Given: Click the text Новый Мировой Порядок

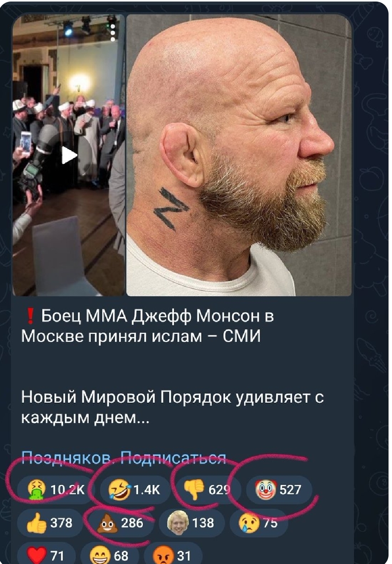Looking at the screenshot, I should coord(126,397).
